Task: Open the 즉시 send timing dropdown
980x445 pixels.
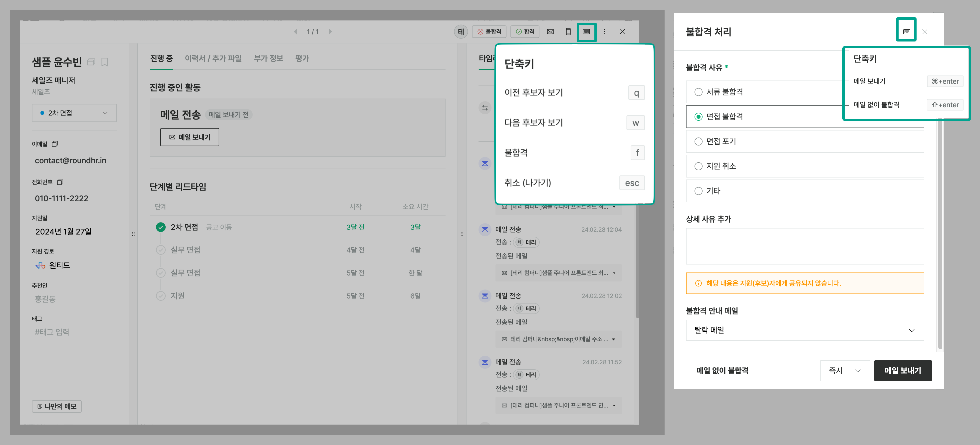Action: pos(845,370)
